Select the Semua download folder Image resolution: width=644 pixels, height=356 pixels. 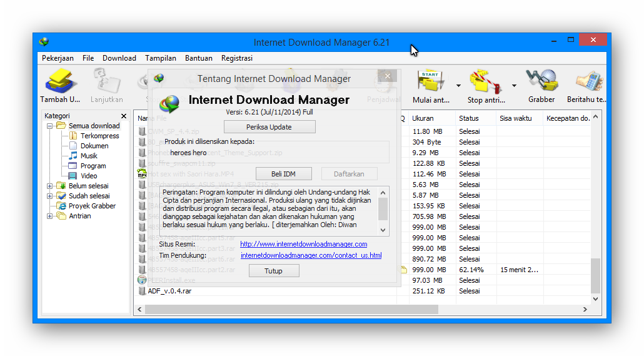pyautogui.click(x=94, y=126)
